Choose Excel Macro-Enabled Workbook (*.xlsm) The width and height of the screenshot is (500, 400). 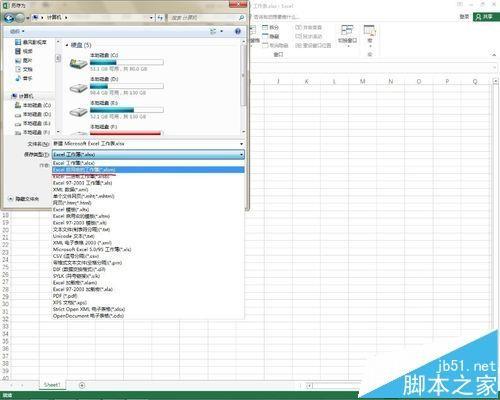[148, 170]
